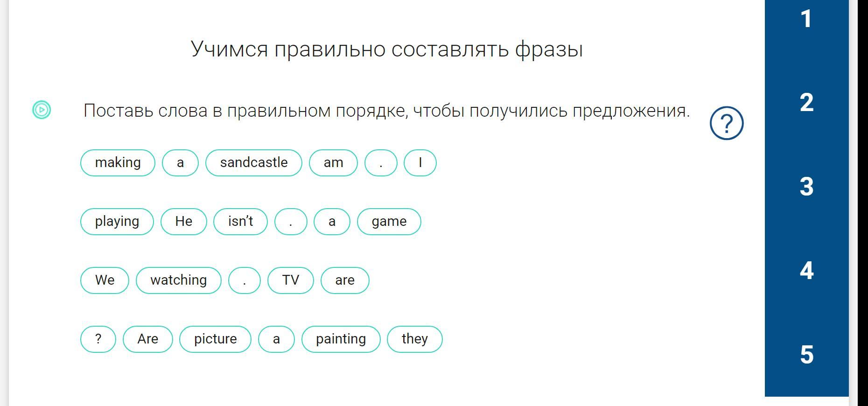Go to exercise number 1
Viewport: 868px width, 406px height.
point(806,20)
